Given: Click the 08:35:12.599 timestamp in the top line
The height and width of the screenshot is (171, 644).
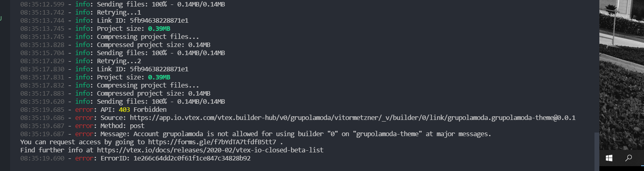Looking at the screenshot, I should click(42, 4).
